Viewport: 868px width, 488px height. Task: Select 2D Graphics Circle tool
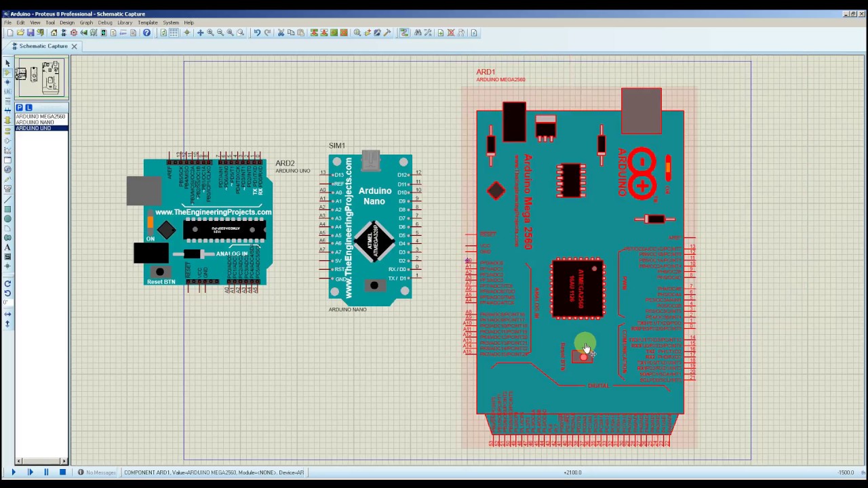tap(7, 219)
